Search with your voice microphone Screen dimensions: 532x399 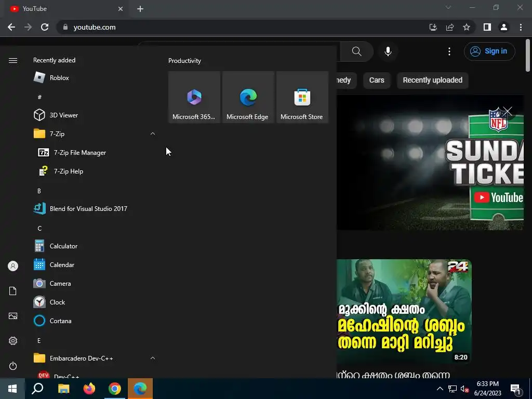[x=388, y=51]
